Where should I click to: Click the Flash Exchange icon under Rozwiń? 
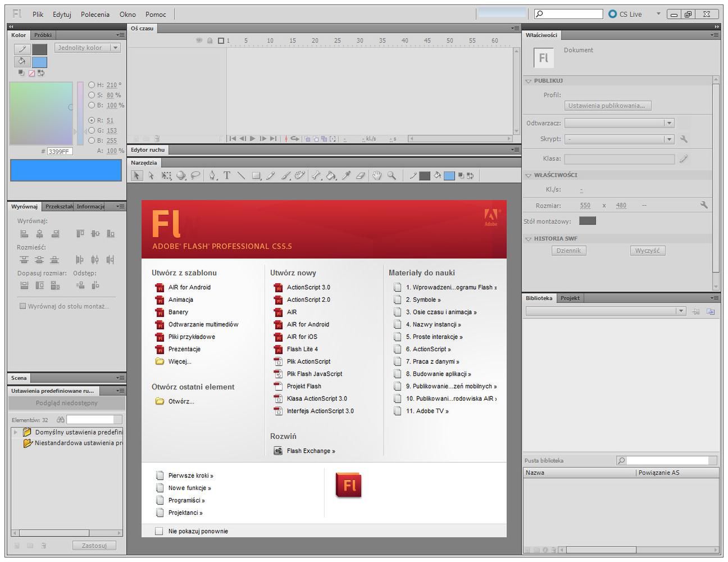point(277,451)
